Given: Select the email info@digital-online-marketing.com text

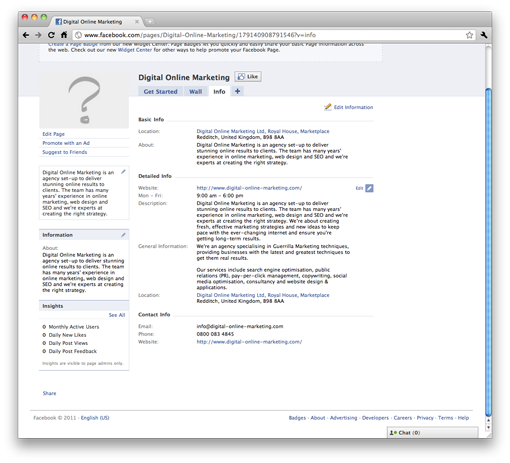Looking at the screenshot, I should pos(240,326).
